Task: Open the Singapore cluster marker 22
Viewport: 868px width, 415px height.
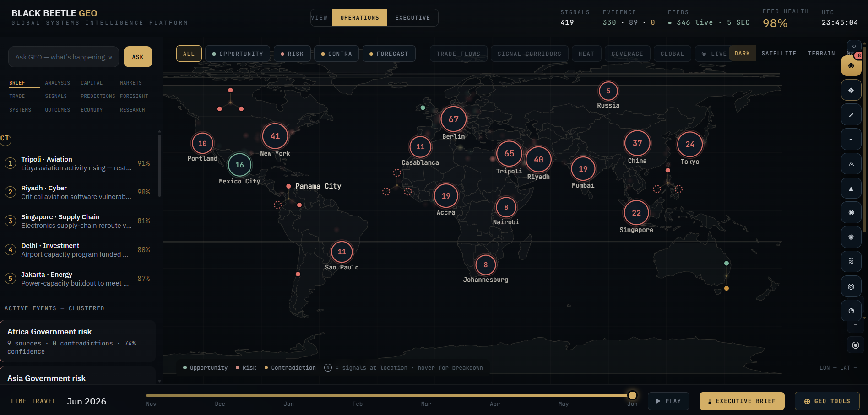Action: (636, 213)
